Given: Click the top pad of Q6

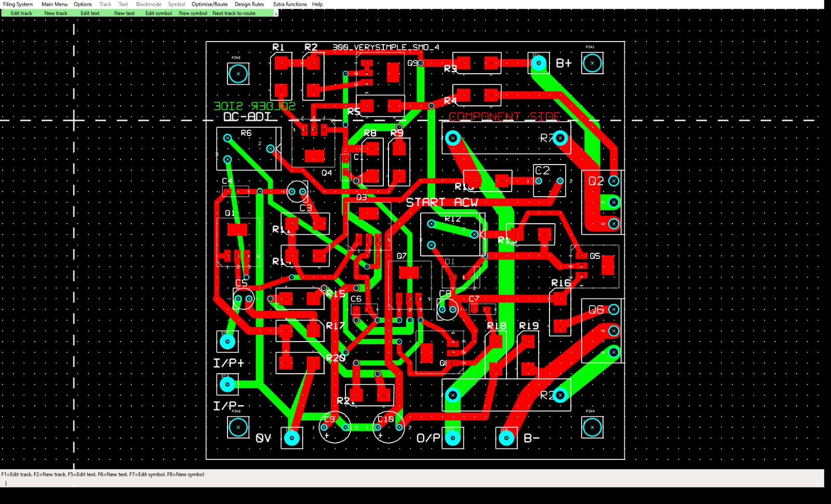Looking at the screenshot, I should (613, 309).
